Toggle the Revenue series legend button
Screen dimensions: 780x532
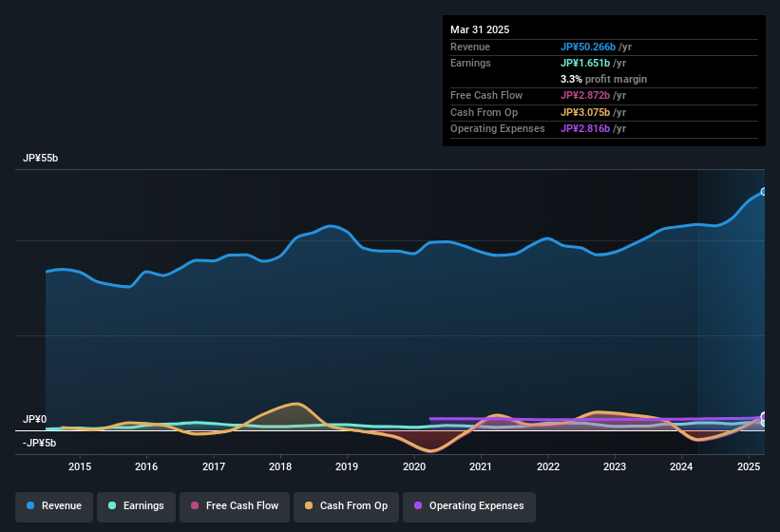[x=54, y=506]
